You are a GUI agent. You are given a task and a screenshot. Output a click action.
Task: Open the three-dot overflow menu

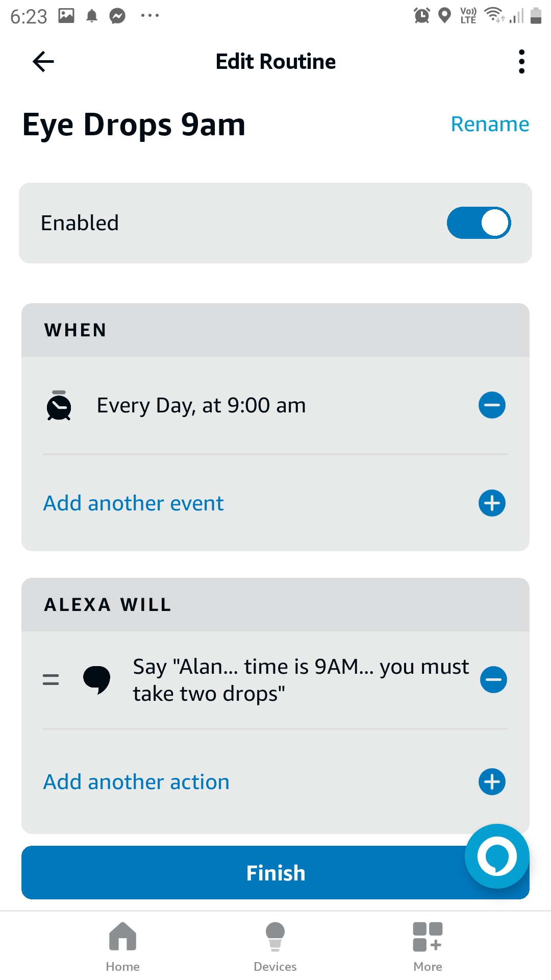point(521,62)
